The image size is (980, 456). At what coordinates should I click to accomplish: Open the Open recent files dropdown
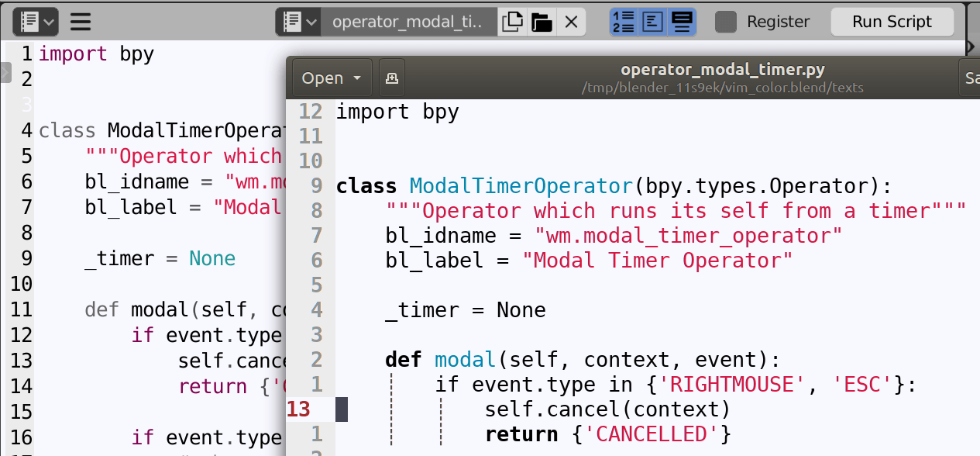331,78
